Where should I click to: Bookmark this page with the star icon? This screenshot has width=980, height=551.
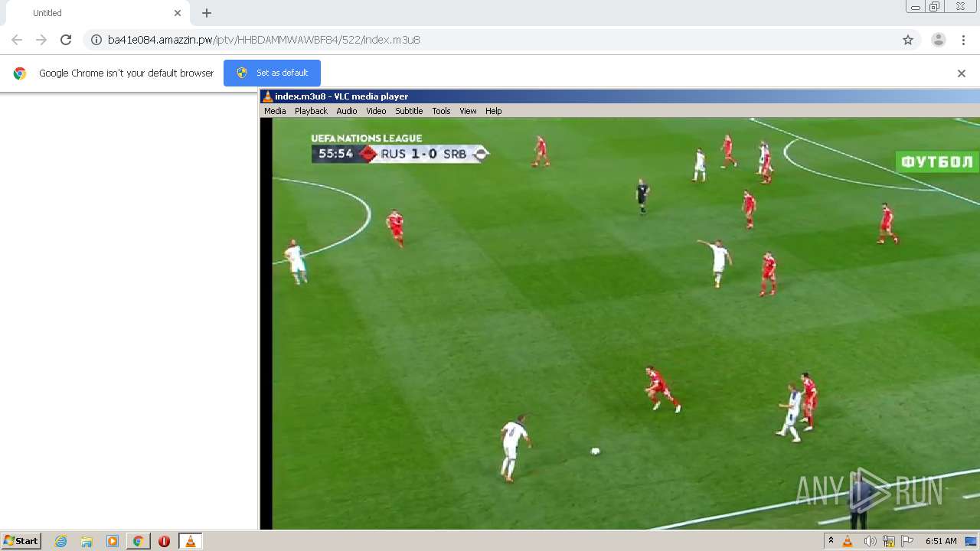pyautogui.click(x=908, y=40)
